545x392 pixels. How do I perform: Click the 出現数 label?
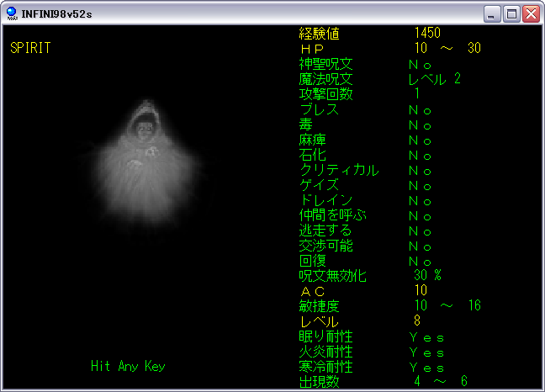(319, 382)
